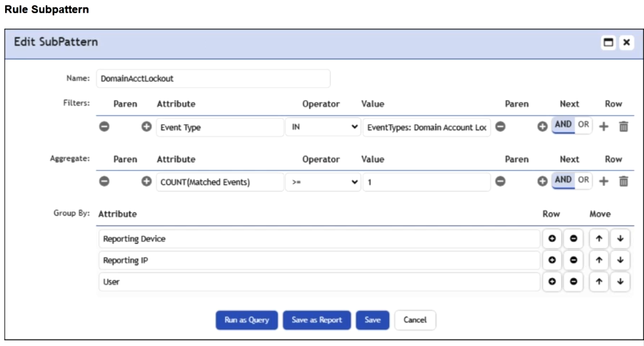The image size is (644, 346).
Task: Add opening paren in Event Type filter row
Action: pyautogui.click(x=146, y=127)
